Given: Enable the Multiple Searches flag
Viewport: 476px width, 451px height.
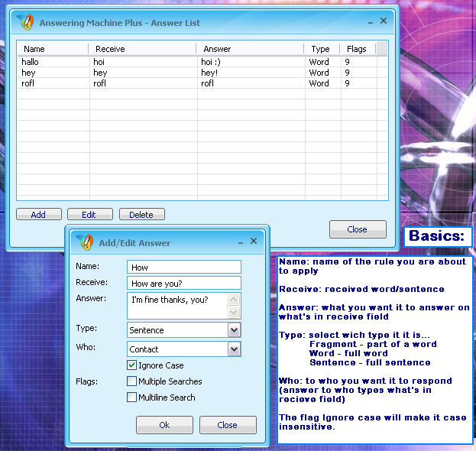Looking at the screenshot, I should (x=131, y=381).
